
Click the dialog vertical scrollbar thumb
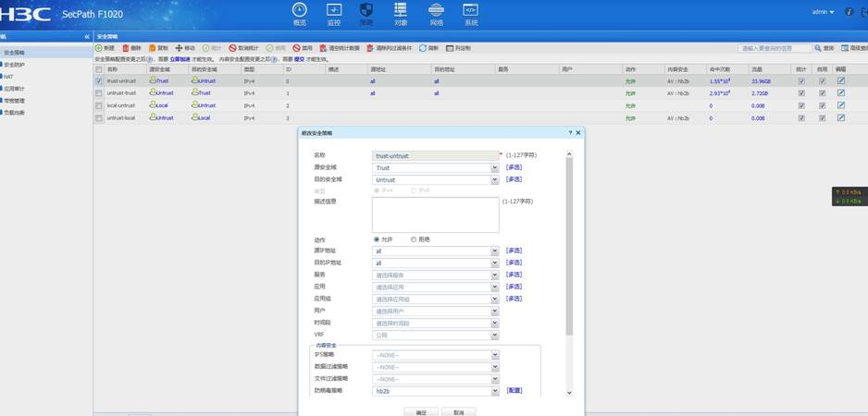coord(569,246)
